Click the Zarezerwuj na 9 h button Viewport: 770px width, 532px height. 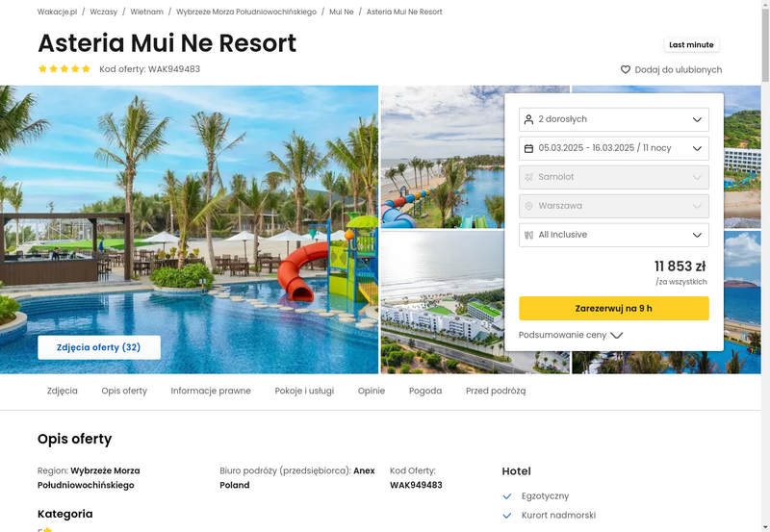coord(614,308)
